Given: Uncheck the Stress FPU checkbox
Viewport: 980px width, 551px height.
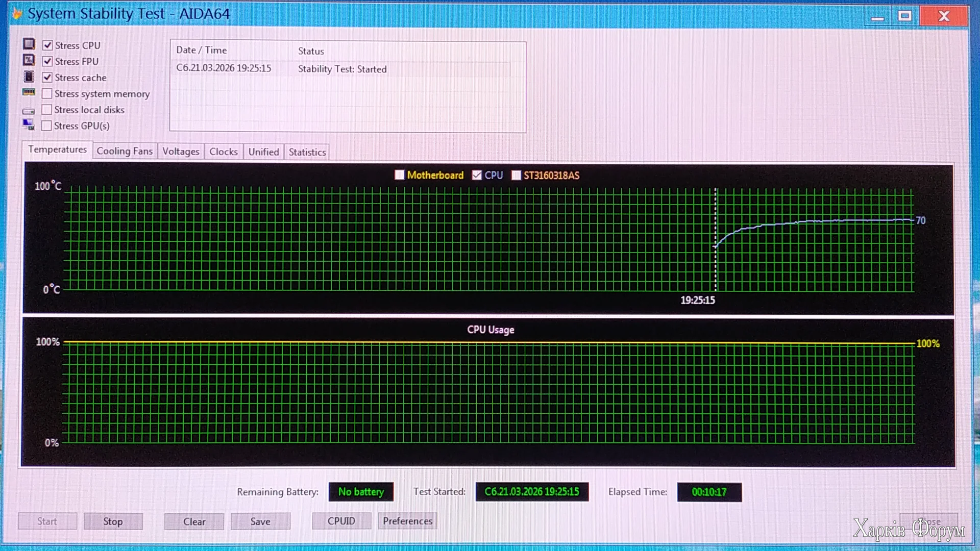Looking at the screenshot, I should (47, 61).
